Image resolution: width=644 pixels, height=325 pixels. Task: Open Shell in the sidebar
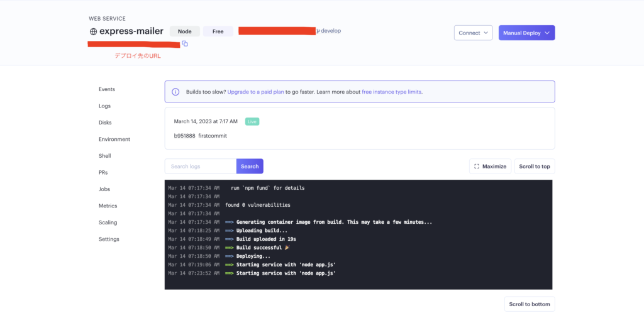coord(105,155)
